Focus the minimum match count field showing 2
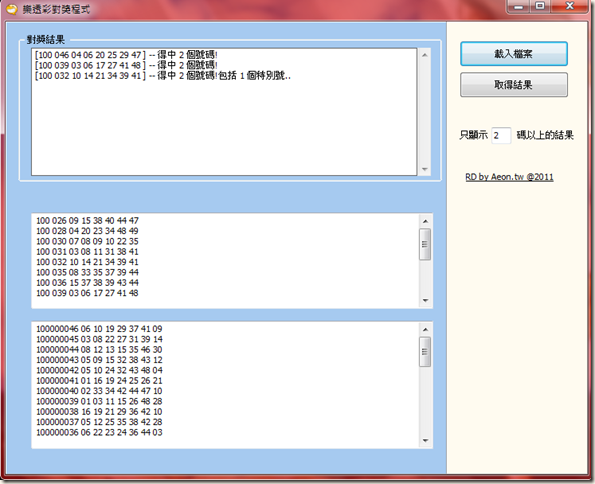595x484 pixels. coord(501,135)
